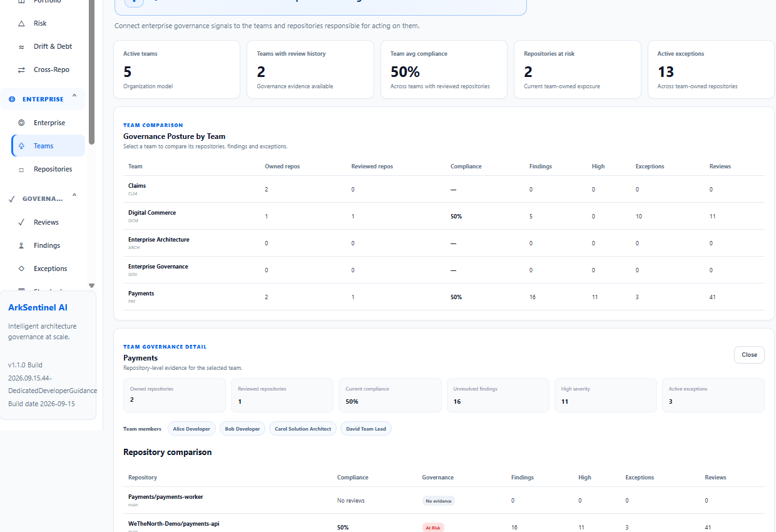Open the Findings hourglass icon
This screenshot has width=776, height=532.
21,245
